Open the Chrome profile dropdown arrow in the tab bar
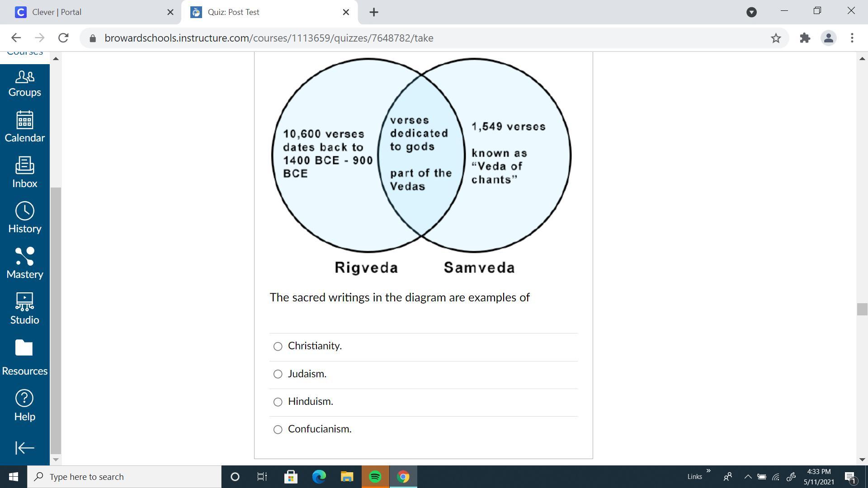 tap(751, 12)
